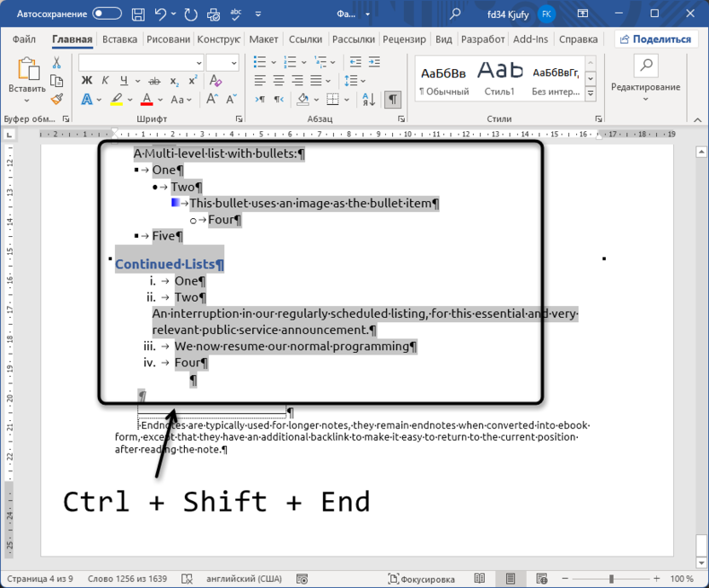
Task: Toggle italic formatting
Action: (x=105, y=81)
